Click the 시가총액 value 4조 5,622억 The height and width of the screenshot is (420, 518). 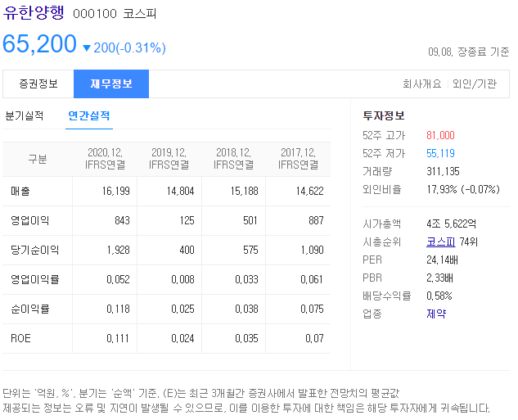[451, 224]
